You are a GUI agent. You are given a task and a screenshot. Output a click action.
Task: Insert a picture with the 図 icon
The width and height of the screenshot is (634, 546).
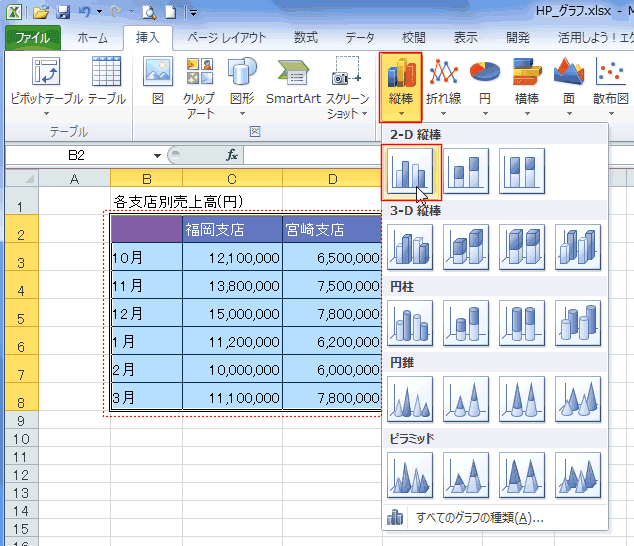tap(157, 82)
